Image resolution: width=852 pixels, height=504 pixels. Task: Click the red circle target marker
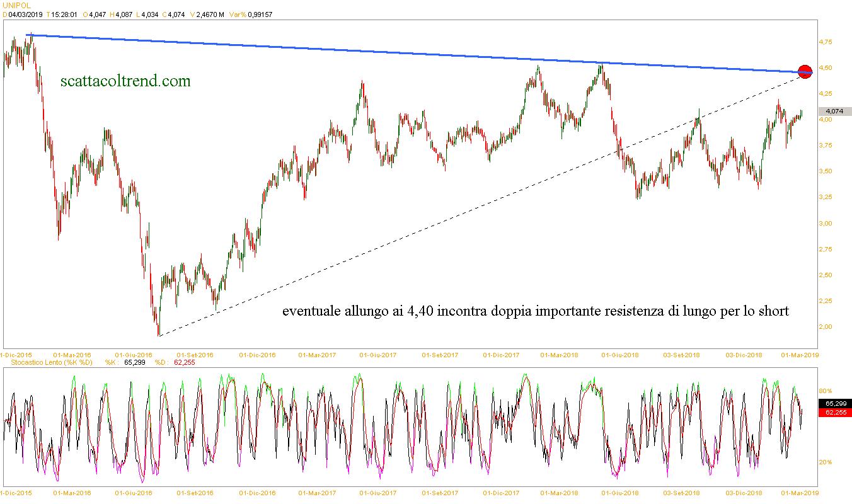805,72
